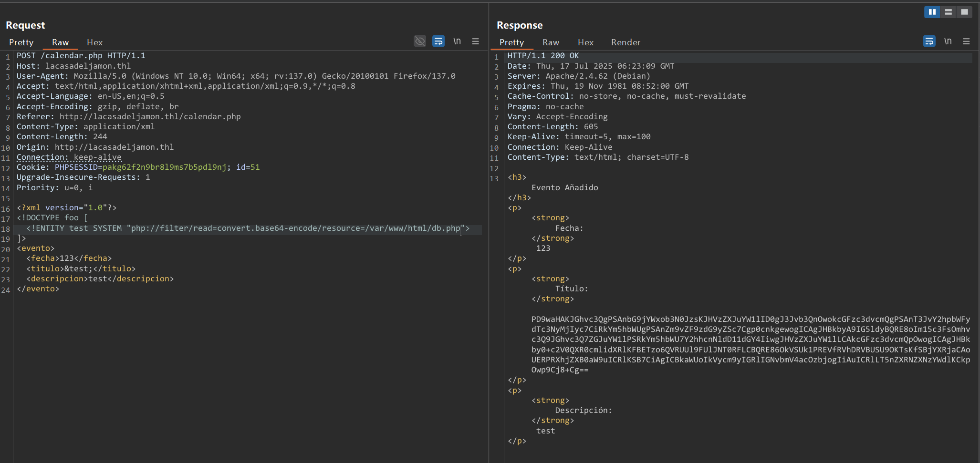Open Request panel options hamburger menu

(476, 41)
